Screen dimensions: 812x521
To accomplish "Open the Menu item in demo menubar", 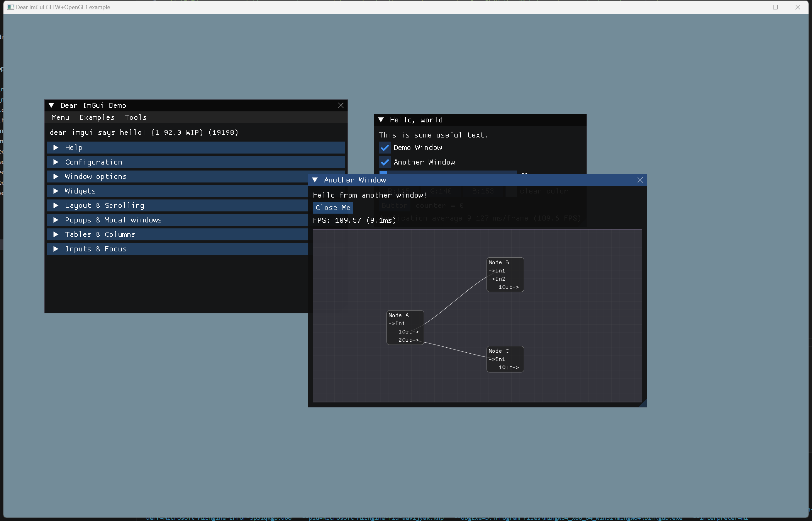I will 60,117.
